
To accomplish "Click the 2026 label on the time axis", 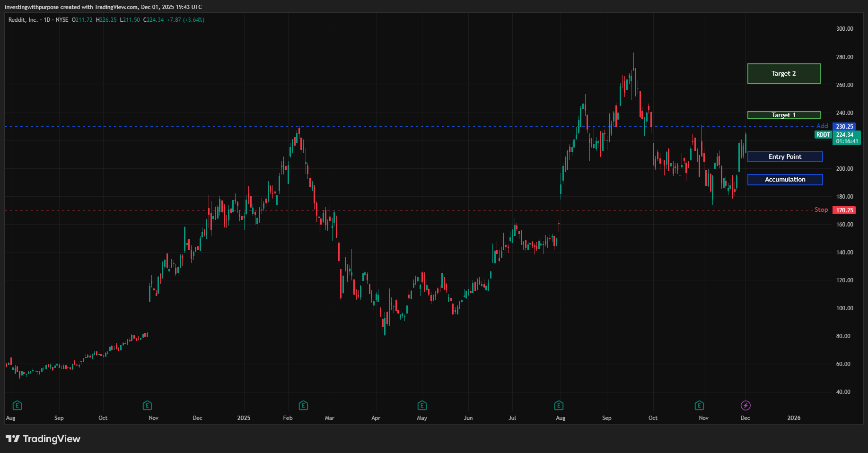I will pyautogui.click(x=794, y=418).
